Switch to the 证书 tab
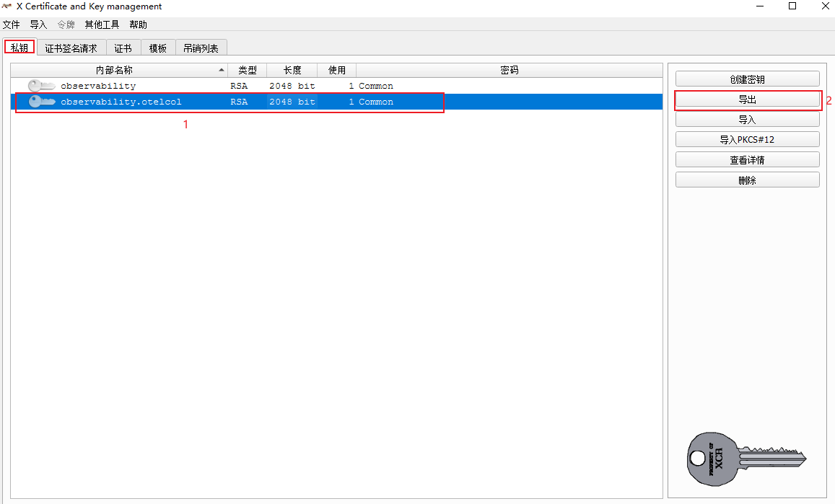The width and height of the screenshot is (835, 504). tap(123, 48)
